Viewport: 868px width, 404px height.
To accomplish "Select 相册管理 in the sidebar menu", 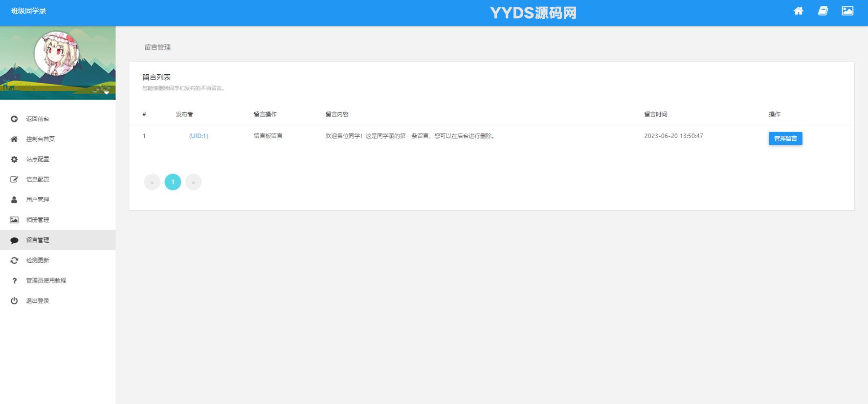I will point(38,220).
